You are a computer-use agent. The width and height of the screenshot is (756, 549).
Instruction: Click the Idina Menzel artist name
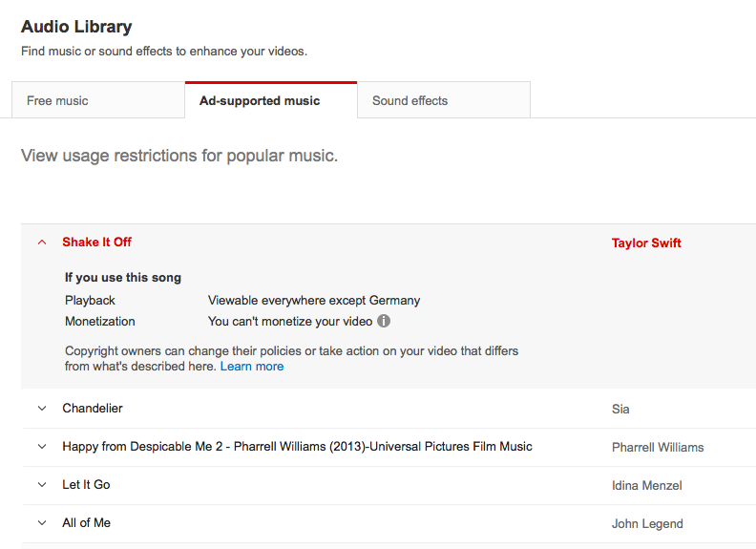pyautogui.click(x=647, y=486)
